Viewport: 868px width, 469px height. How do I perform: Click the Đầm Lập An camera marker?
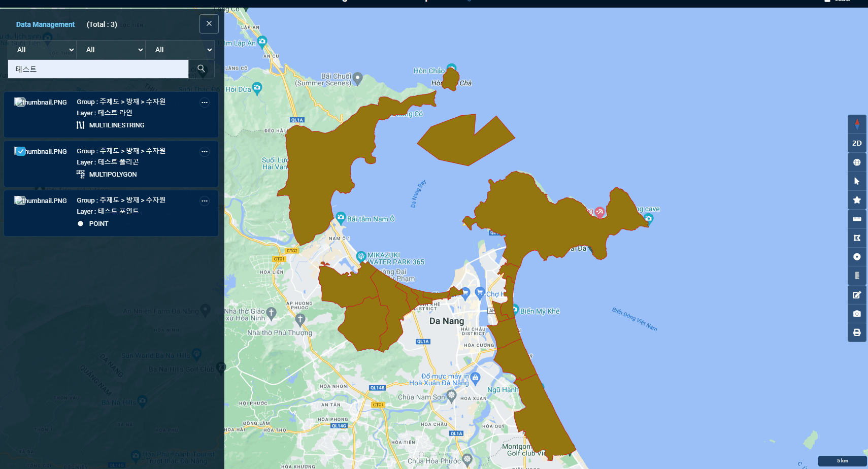[x=262, y=41]
